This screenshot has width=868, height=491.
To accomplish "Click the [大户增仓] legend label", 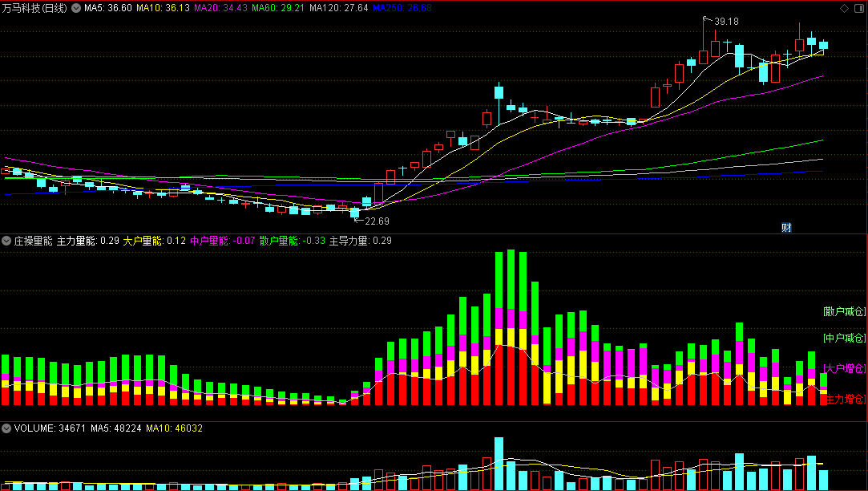I will [x=844, y=368].
